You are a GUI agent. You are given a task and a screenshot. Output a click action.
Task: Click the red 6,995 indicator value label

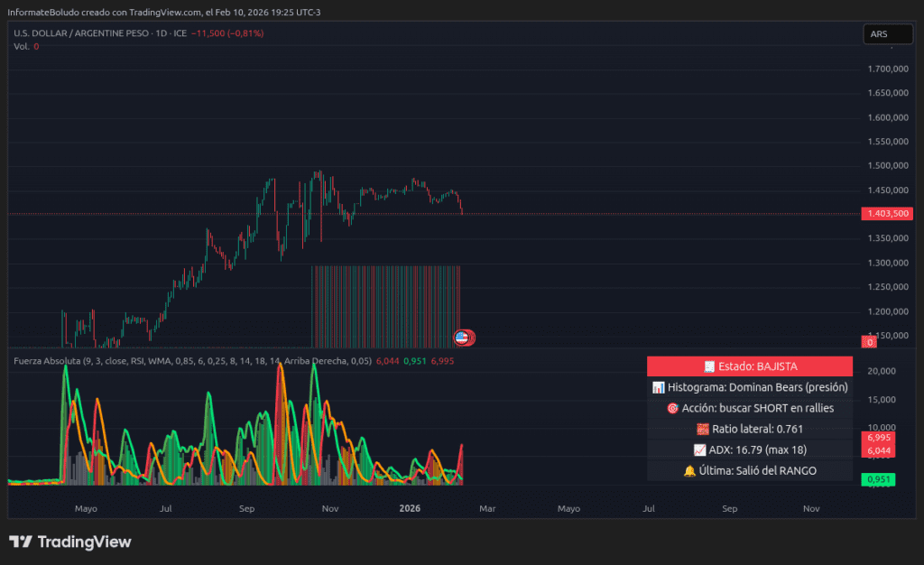(x=878, y=437)
